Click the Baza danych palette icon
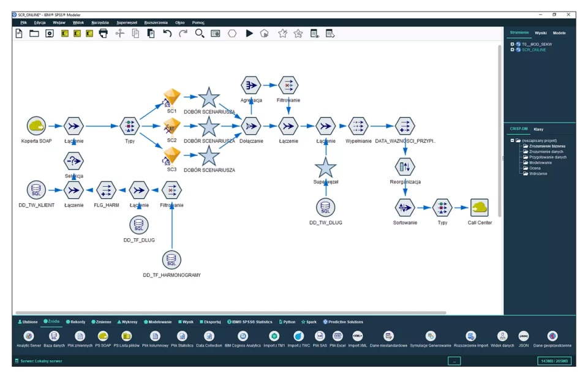This screenshot has height=379, width=588. click(x=54, y=336)
